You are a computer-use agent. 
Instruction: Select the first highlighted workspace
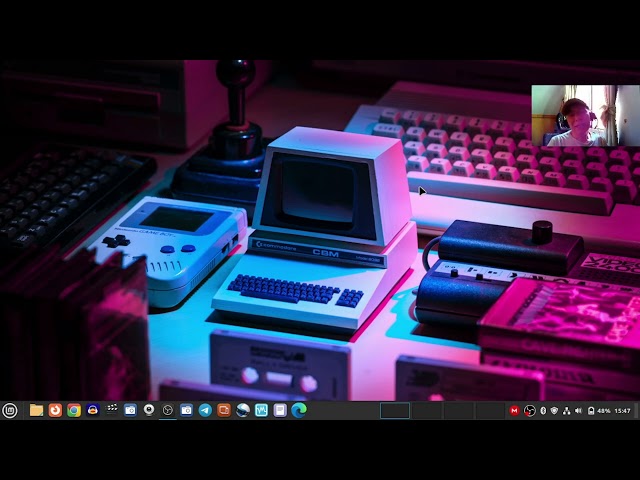point(395,411)
